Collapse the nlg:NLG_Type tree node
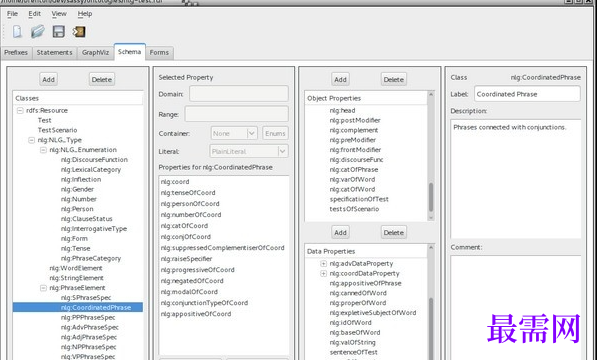This screenshot has height=360, width=599. pos(31,140)
